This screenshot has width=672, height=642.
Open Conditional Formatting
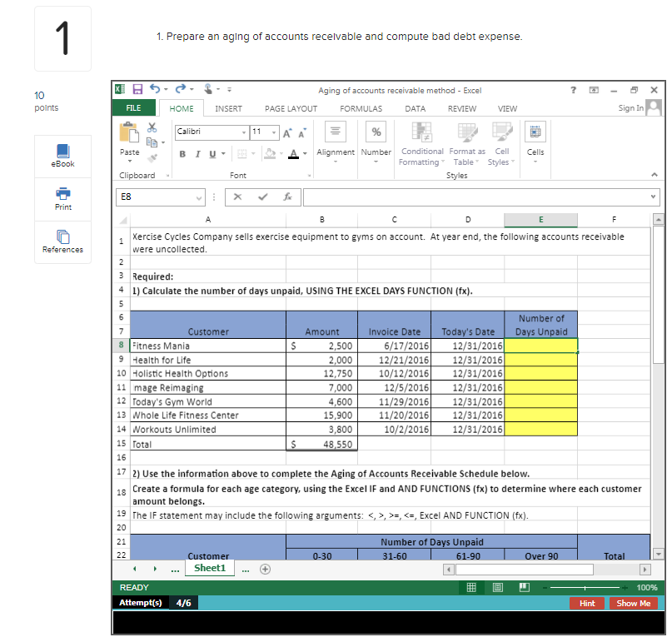click(422, 144)
